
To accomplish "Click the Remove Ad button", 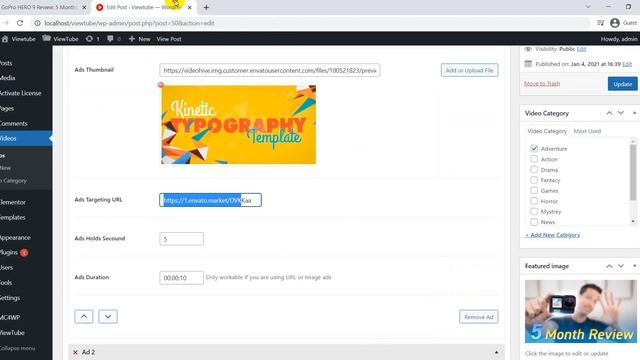I will (478, 317).
